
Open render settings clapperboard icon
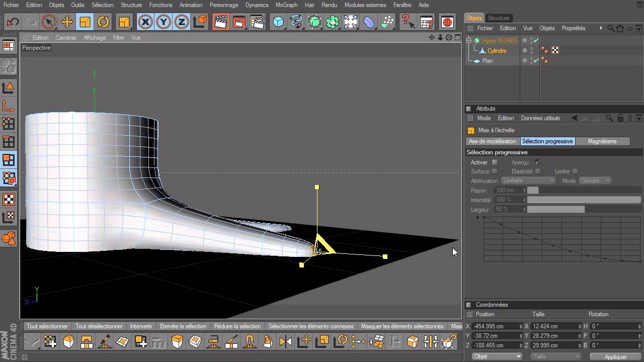coord(257,22)
